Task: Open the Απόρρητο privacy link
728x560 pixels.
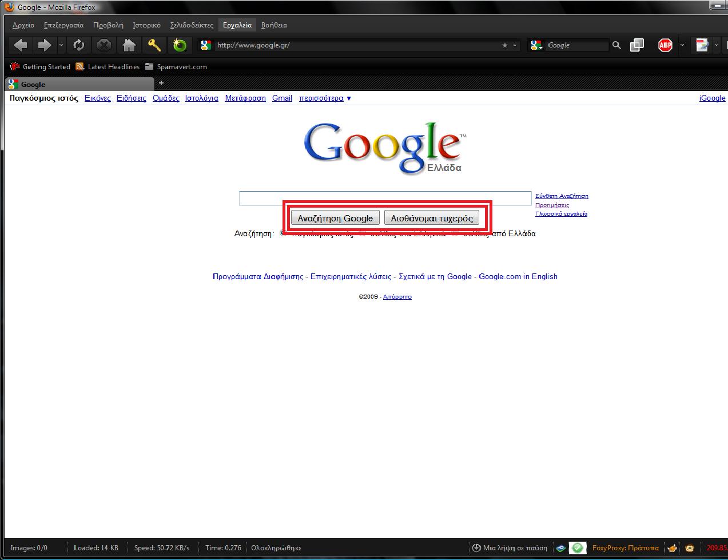Action: coord(397,297)
